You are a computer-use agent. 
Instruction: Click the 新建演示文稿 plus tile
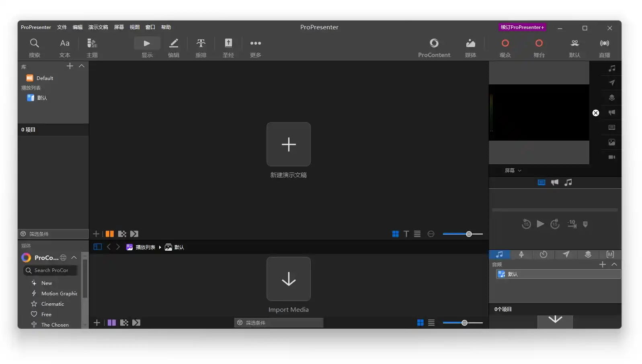tap(289, 144)
